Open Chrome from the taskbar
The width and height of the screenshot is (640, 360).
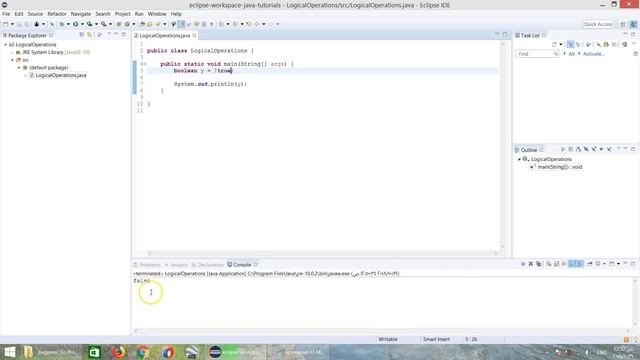click(x=143, y=352)
